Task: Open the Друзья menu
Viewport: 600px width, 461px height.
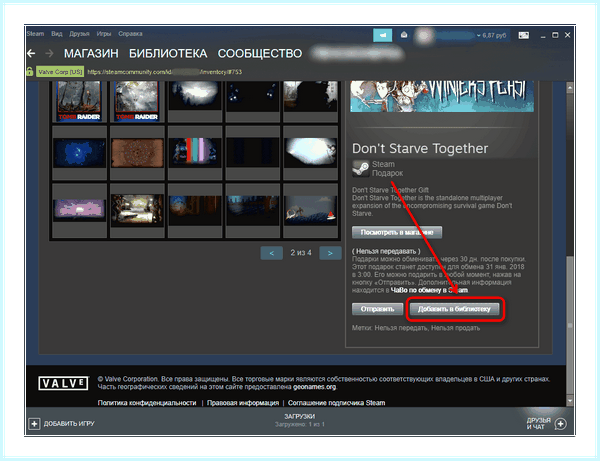Action: pyautogui.click(x=79, y=34)
